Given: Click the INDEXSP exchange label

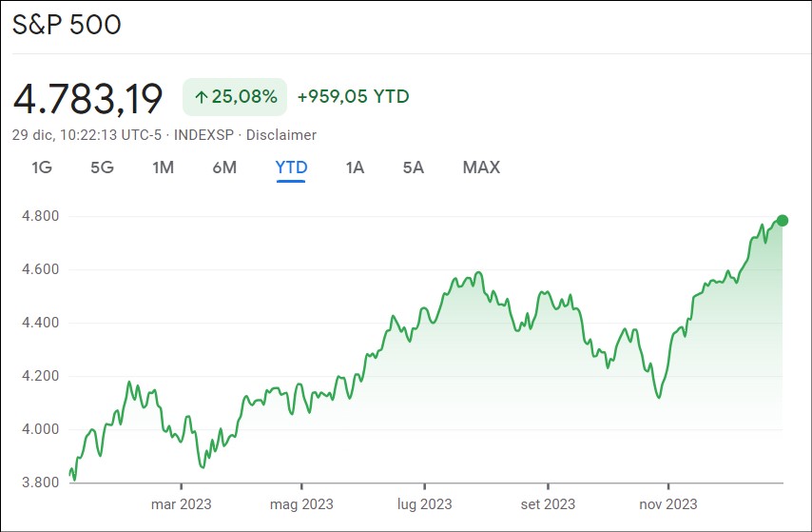Looking at the screenshot, I should tap(204, 135).
